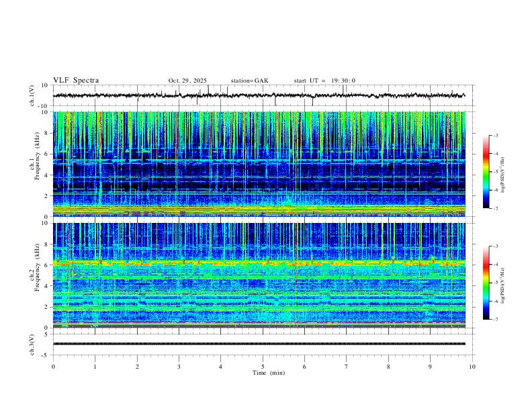
Task: Click the "-6" tick on lower color bar
Action: click(x=496, y=301)
